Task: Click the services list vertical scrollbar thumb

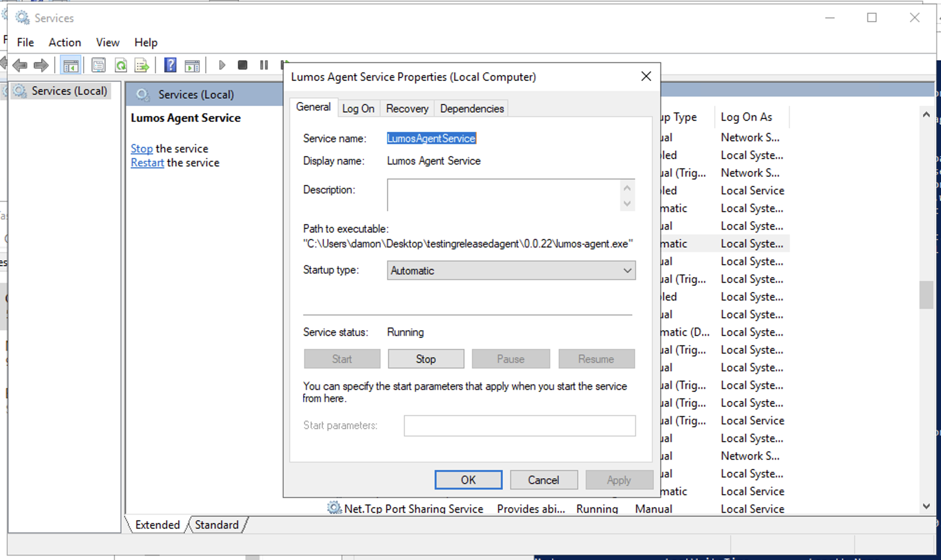Action: point(926,294)
